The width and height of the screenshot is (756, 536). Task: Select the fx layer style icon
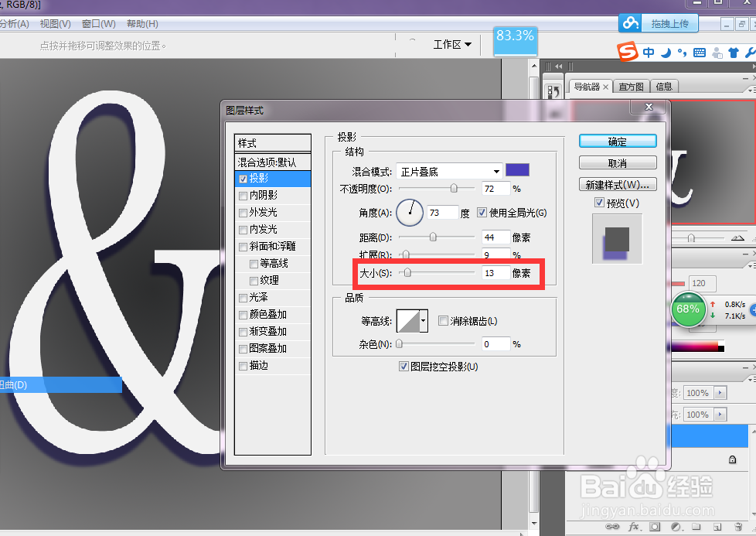[634, 527]
